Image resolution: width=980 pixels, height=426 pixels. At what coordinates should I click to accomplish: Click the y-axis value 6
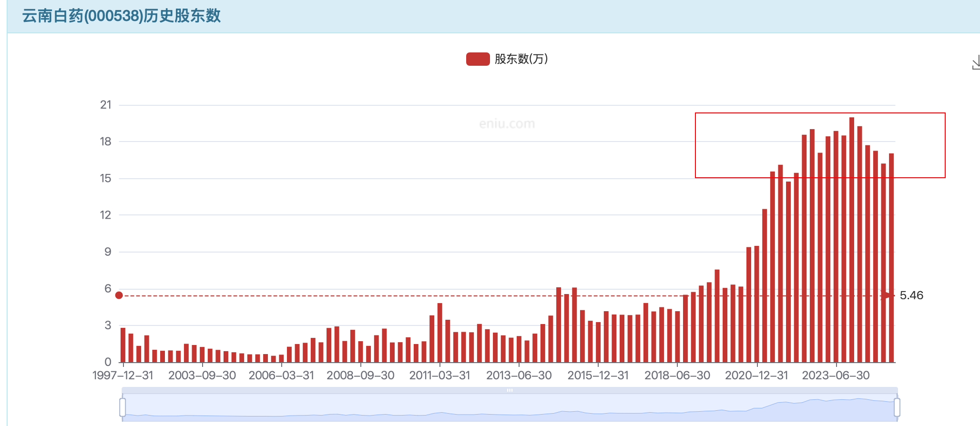(x=108, y=288)
